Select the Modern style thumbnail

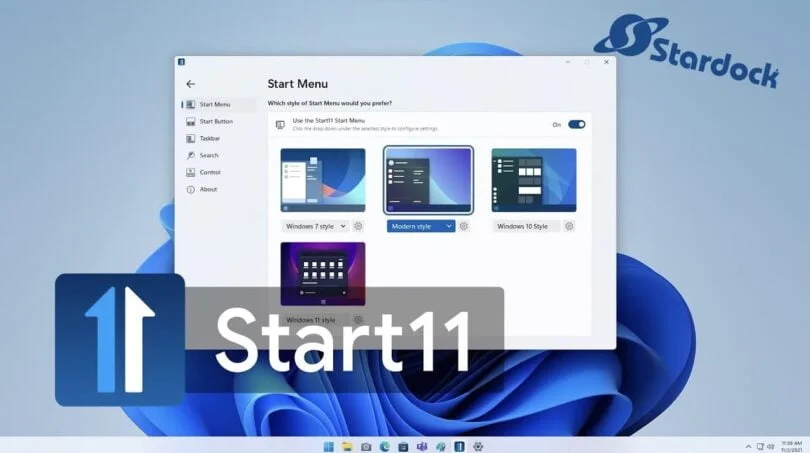click(x=428, y=180)
